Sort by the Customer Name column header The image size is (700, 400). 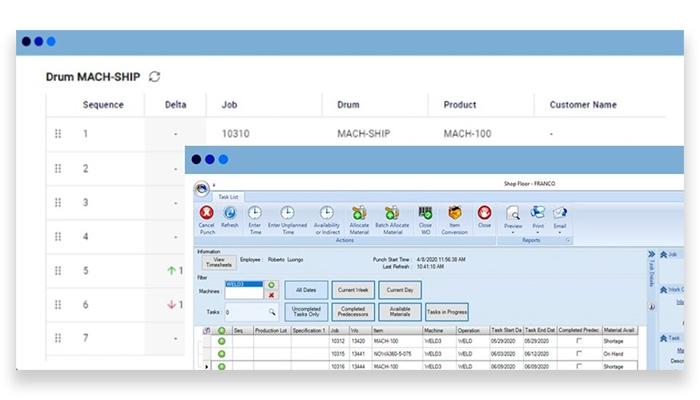click(x=583, y=104)
